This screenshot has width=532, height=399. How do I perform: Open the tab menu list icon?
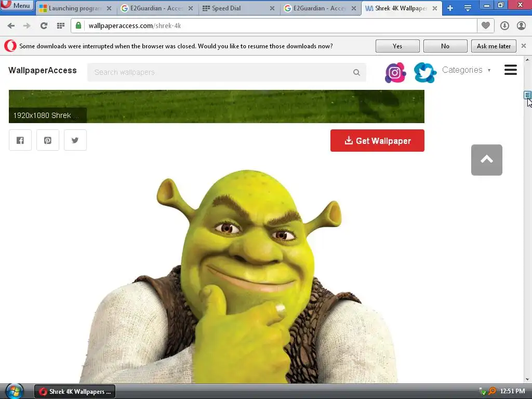(468, 8)
